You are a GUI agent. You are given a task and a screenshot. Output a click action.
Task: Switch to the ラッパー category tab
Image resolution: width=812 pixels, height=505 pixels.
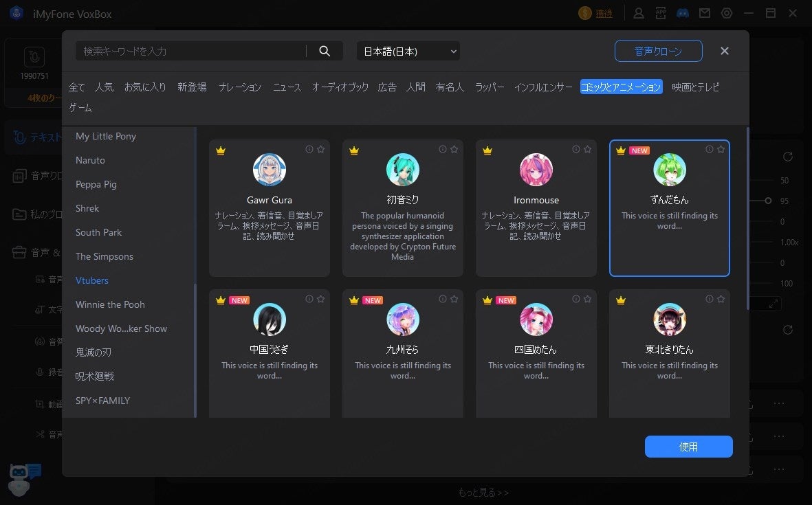click(x=490, y=87)
